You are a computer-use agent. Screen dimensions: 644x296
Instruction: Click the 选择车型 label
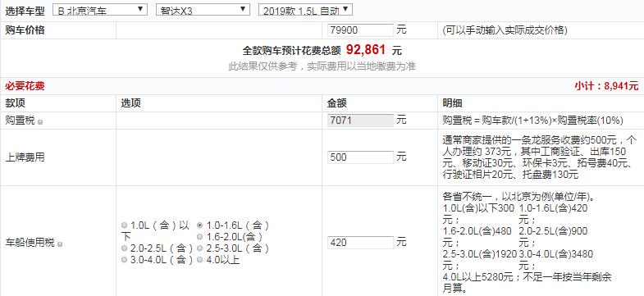25,11
